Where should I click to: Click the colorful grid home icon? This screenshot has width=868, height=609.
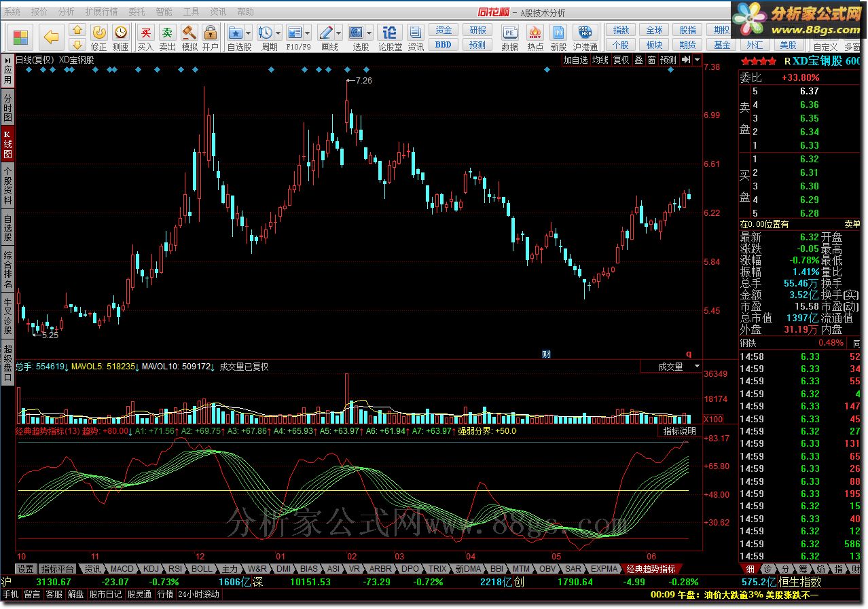[21, 37]
